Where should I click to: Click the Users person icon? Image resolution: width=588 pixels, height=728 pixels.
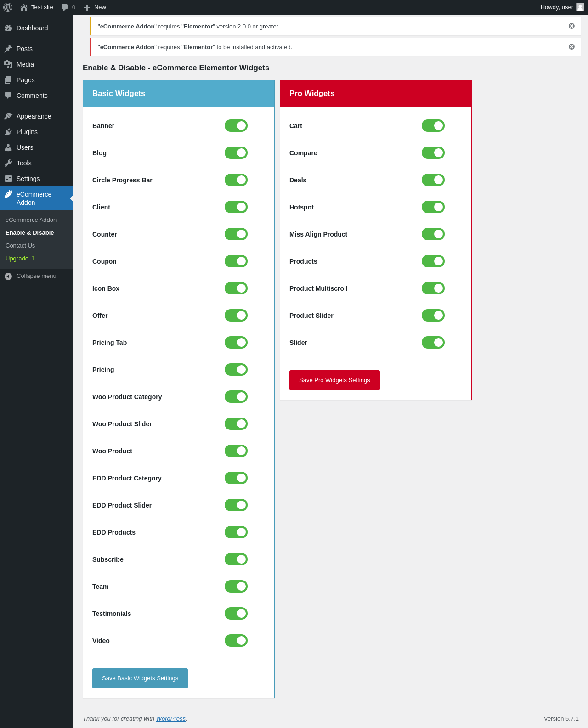pos(8,147)
